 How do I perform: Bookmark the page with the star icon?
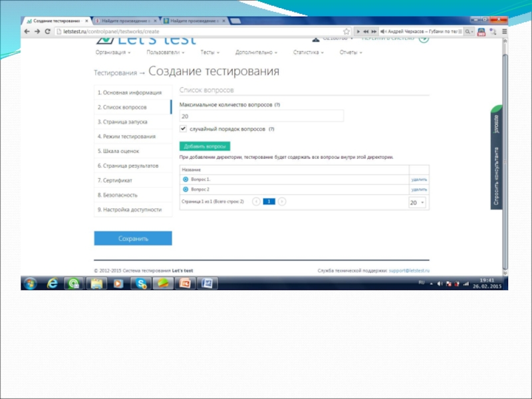(346, 31)
